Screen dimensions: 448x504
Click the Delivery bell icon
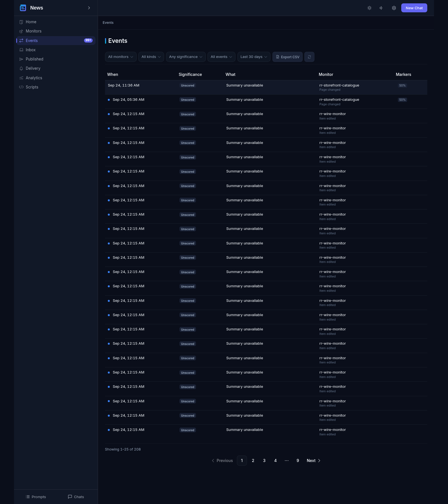(x=21, y=68)
